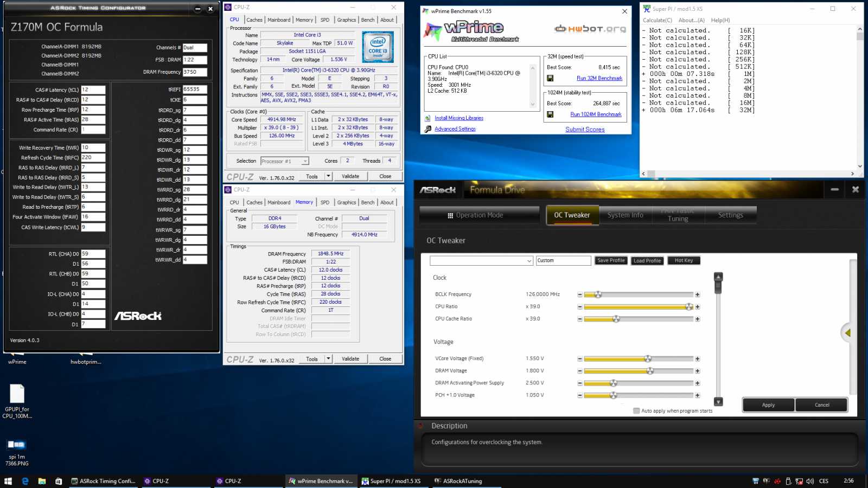Viewport: 868px width, 488px height.
Task: Click the DRAM Frequency field showing 3750
Action: point(195,72)
